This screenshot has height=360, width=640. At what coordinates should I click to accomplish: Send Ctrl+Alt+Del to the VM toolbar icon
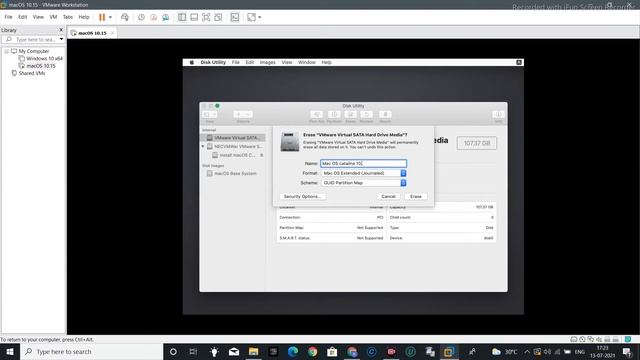coord(125,17)
